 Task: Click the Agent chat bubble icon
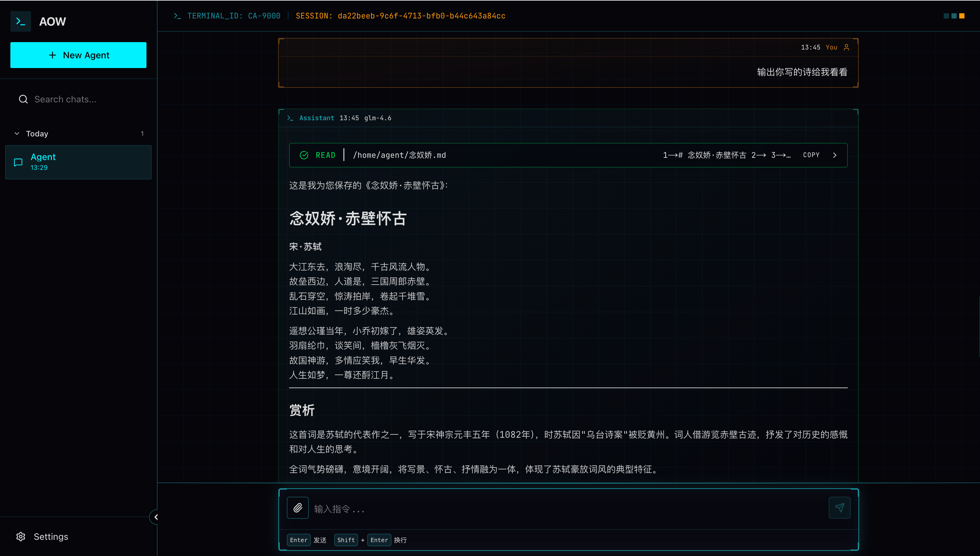pyautogui.click(x=18, y=162)
